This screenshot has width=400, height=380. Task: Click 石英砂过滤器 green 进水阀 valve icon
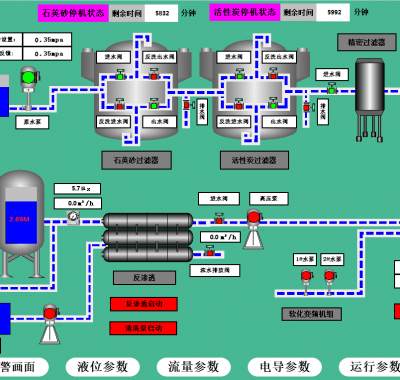(120, 75)
